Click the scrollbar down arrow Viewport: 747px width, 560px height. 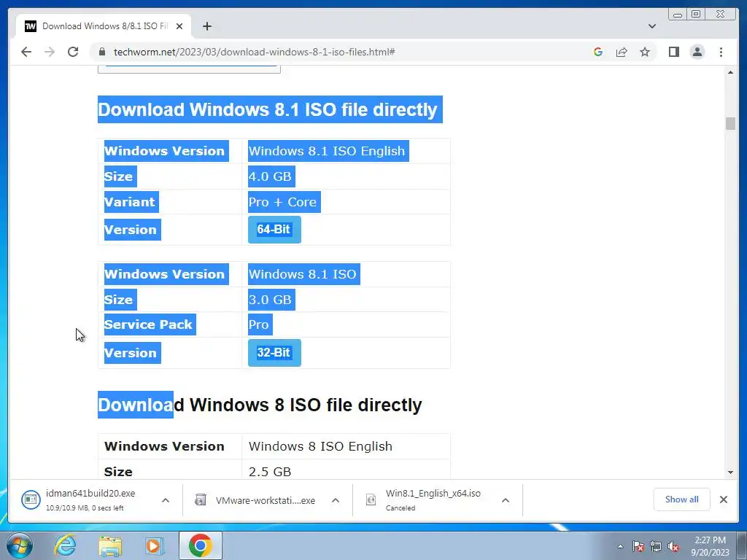(x=730, y=472)
